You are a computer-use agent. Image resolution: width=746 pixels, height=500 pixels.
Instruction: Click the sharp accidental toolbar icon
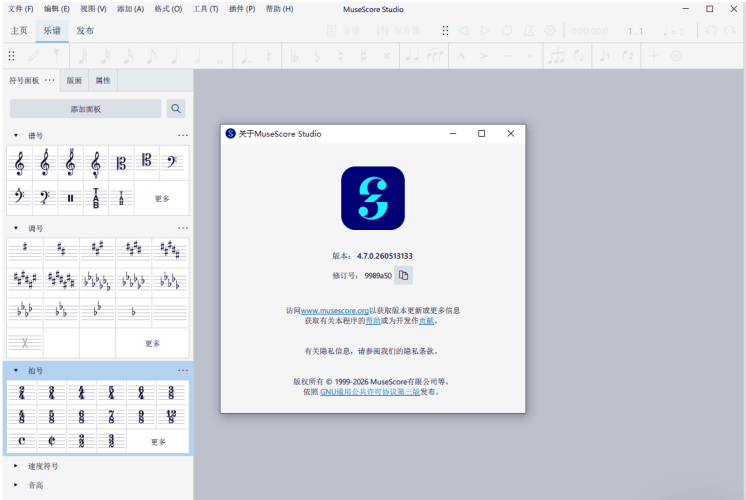click(363, 57)
